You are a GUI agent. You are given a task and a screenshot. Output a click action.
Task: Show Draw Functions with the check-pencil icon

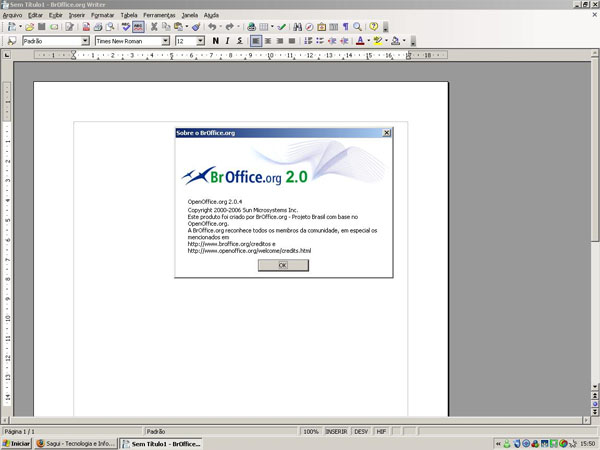point(282,27)
